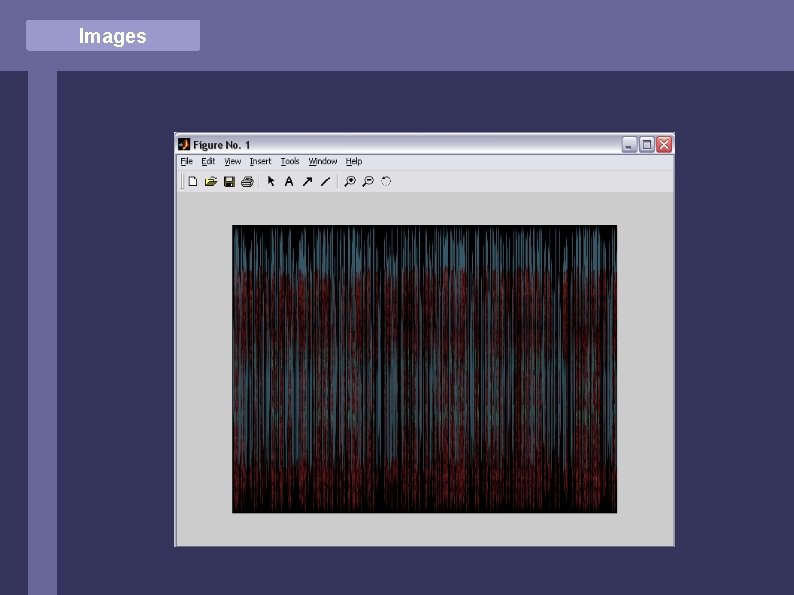This screenshot has height=595, width=794.
Task: Open a file using the folder icon
Action: click(x=211, y=181)
